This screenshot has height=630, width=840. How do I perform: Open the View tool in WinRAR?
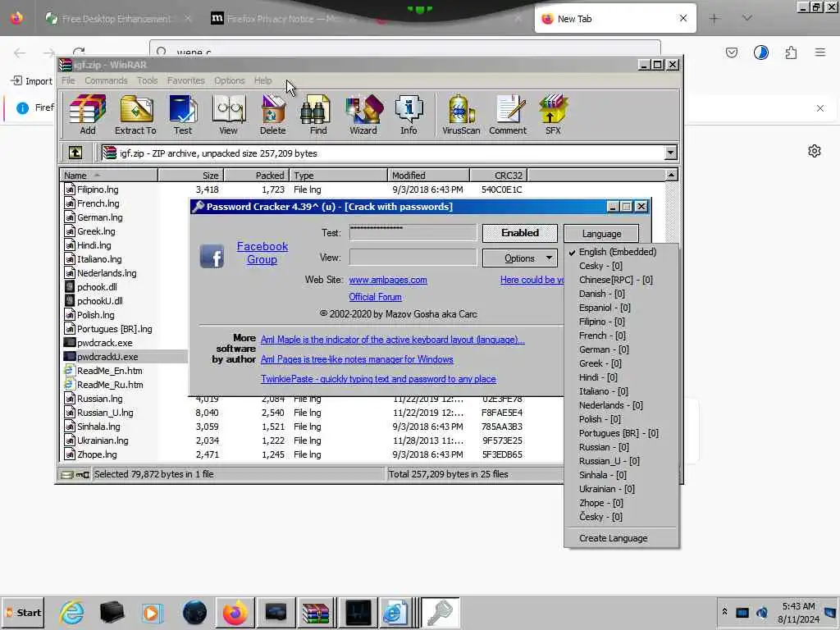click(228, 114)
